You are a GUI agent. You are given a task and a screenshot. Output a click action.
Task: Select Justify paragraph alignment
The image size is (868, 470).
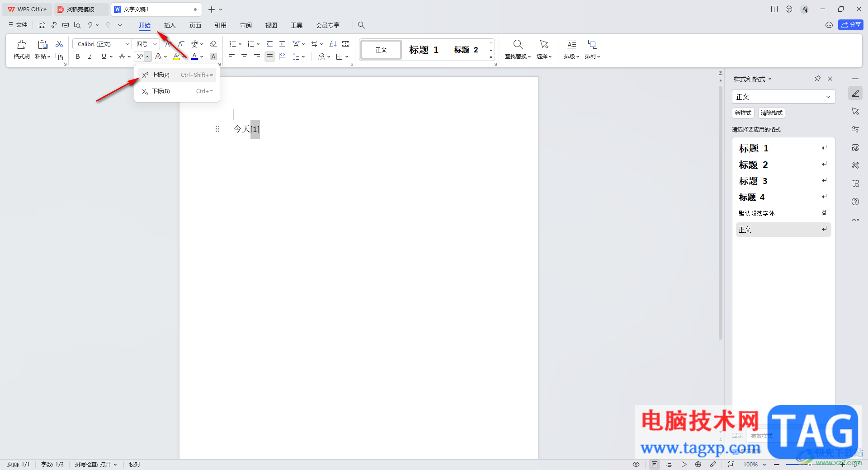click(x=270, y=56)
